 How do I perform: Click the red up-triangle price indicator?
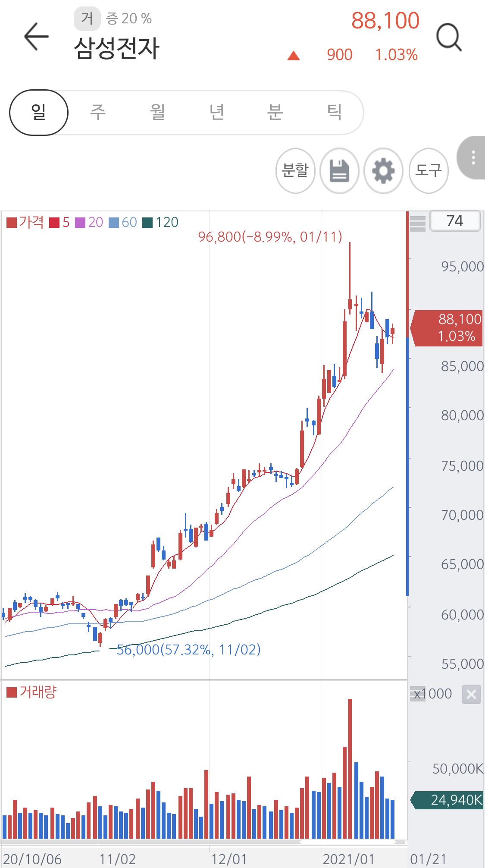pyautogui.click(x=294, y=55)
